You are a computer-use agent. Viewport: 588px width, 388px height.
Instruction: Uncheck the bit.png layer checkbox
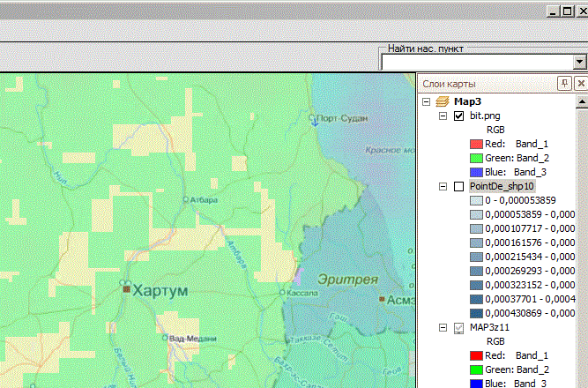point(458,116)
